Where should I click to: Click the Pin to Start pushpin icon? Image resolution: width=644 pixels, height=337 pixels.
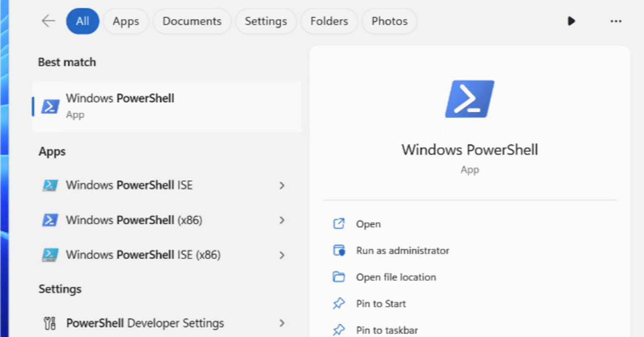(339, 304)
